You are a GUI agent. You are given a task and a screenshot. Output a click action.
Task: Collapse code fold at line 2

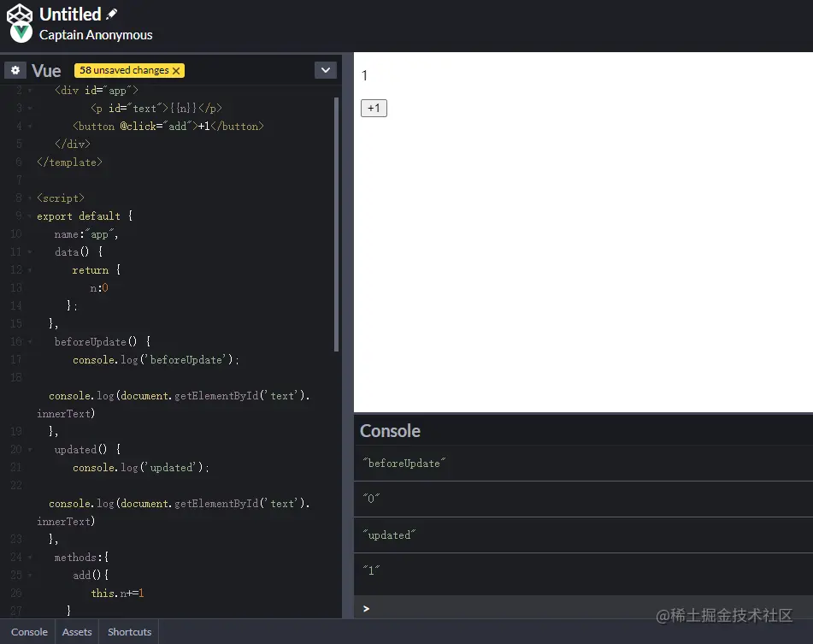[x=30, y=91]
